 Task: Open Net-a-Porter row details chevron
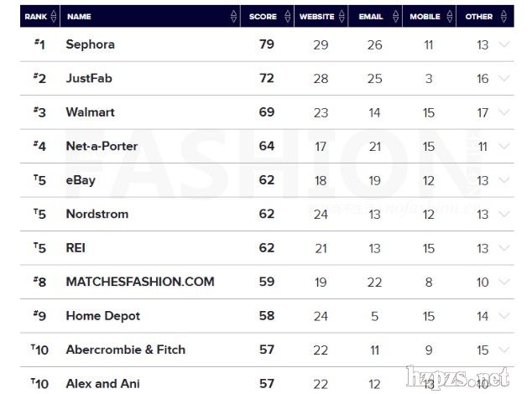503,146
